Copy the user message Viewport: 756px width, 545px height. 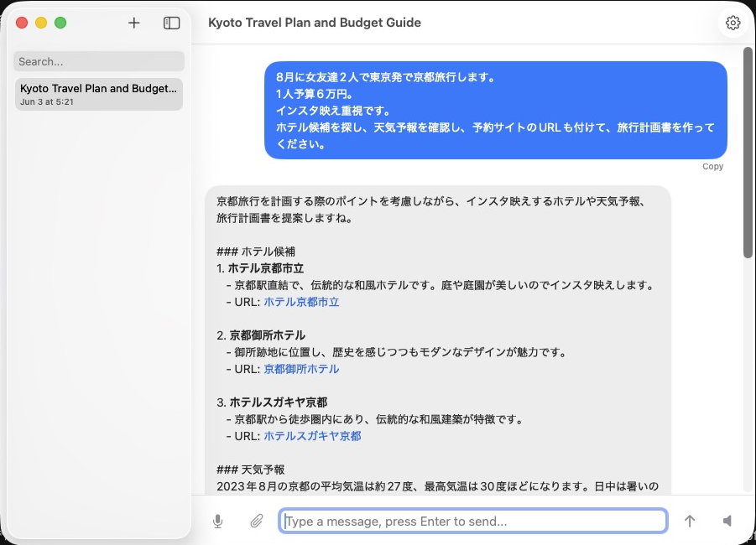[x=712, y=166]
